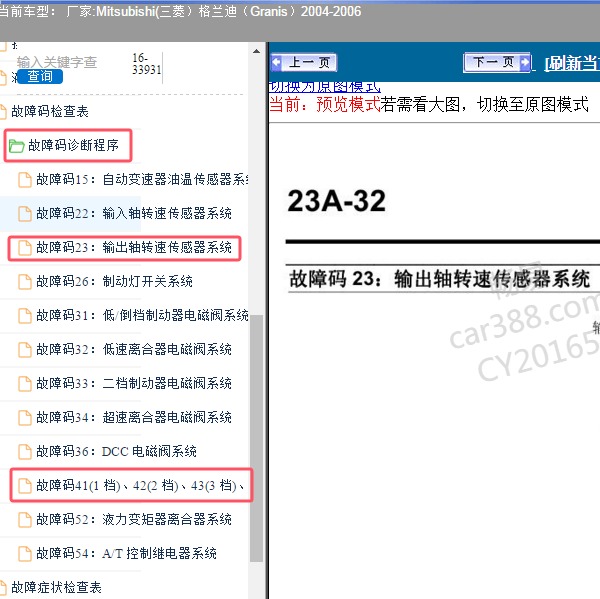The image size is (600, 599).
Task: Click the tree panel vertical scrollbar thumb
Action: (256, 438)
